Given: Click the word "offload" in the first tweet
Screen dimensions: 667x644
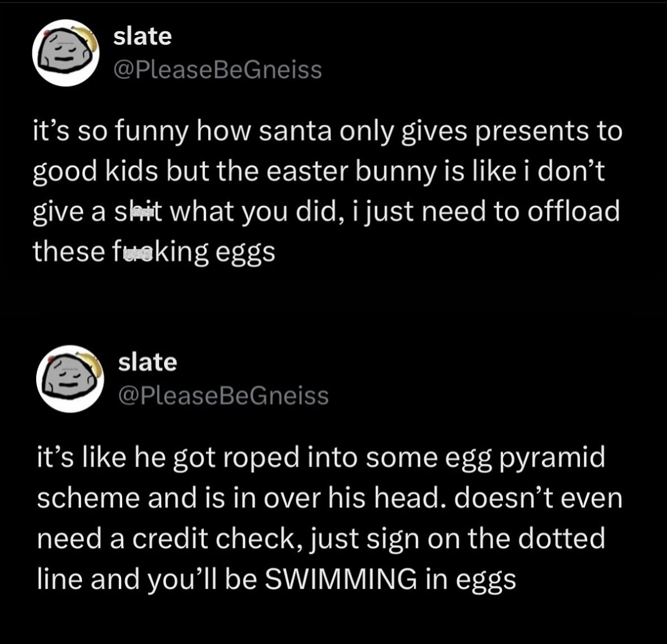Looking at the screenshot, I should (x=574, y=211).
